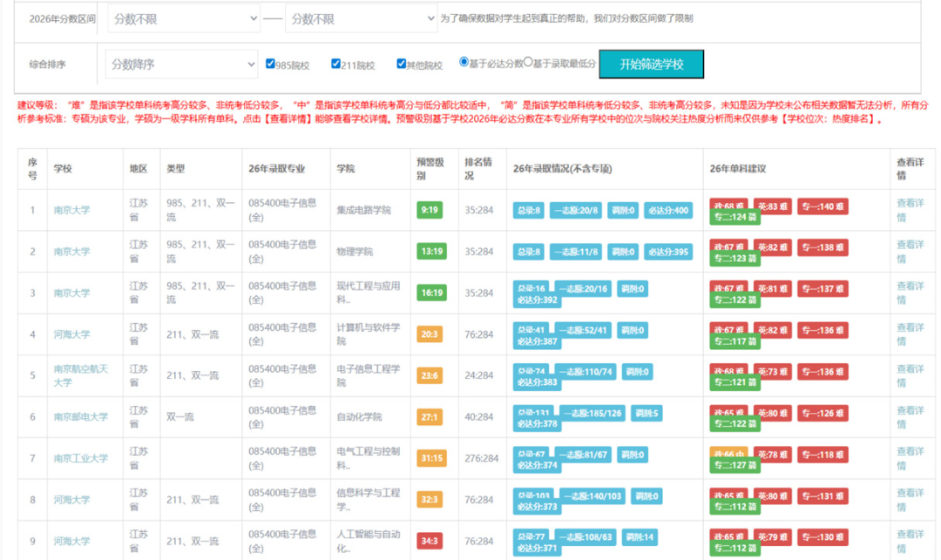Click the 必达分:378 badge

537,424
